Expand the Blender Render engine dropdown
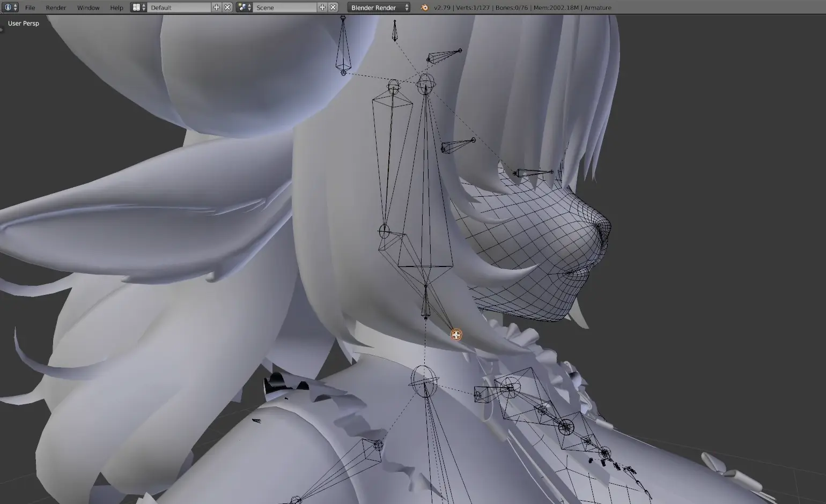 379,8
